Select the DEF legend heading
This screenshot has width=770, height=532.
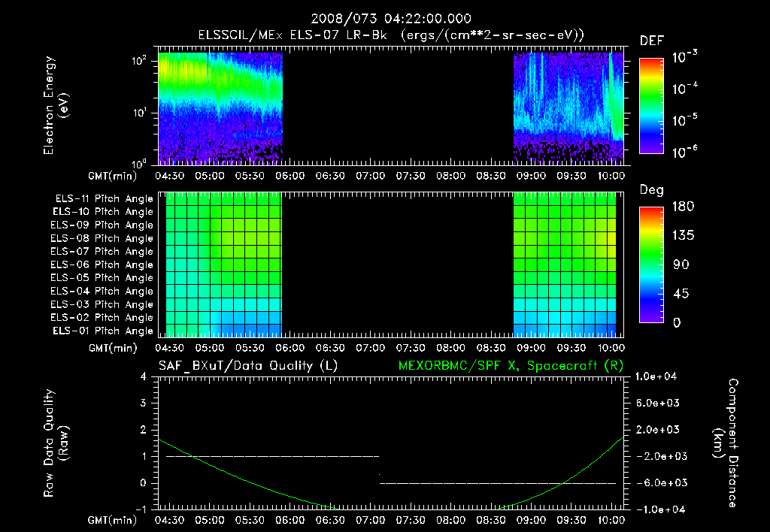pyautogui.click(x=652, y=41)
